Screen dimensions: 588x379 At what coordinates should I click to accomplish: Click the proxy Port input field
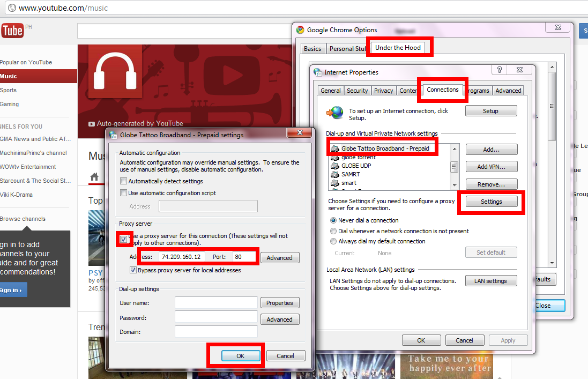pos(244,257)
